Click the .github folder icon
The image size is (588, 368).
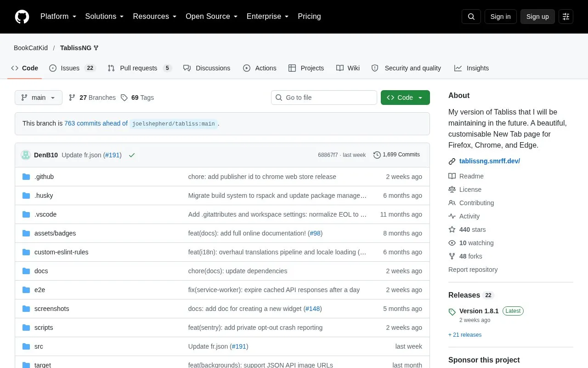[26, 177]
